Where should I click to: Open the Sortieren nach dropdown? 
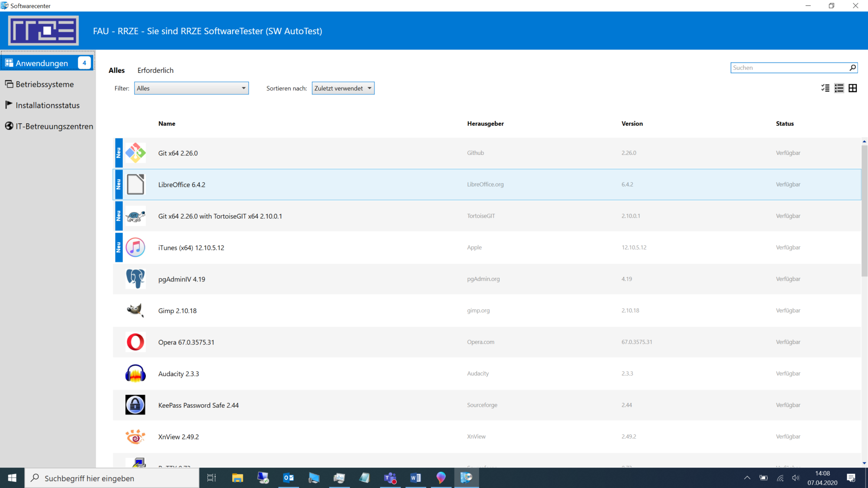click(x=343, y=88)
